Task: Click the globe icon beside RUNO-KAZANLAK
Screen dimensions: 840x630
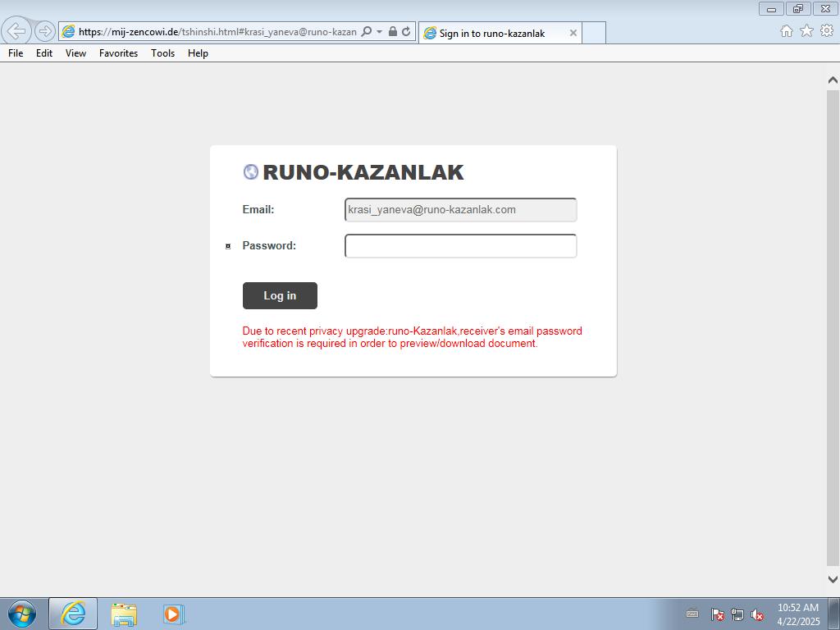Action: pos(251,172)
